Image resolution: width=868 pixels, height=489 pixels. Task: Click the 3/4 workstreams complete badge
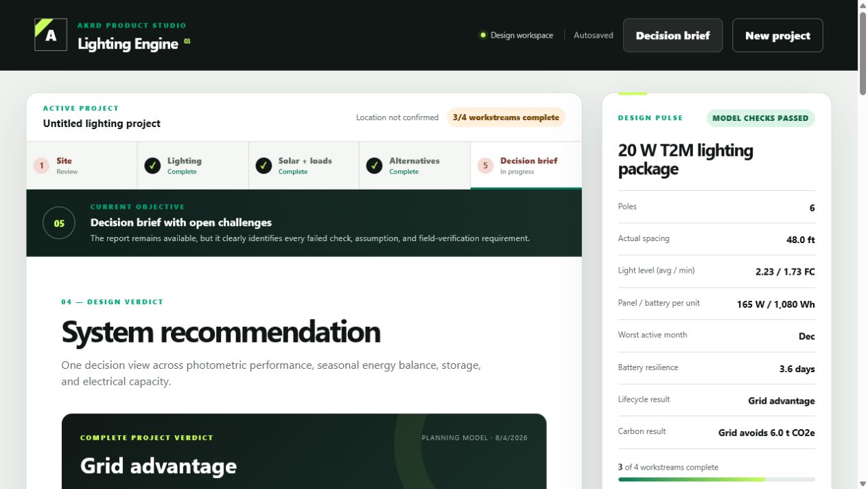pos(506,117)
